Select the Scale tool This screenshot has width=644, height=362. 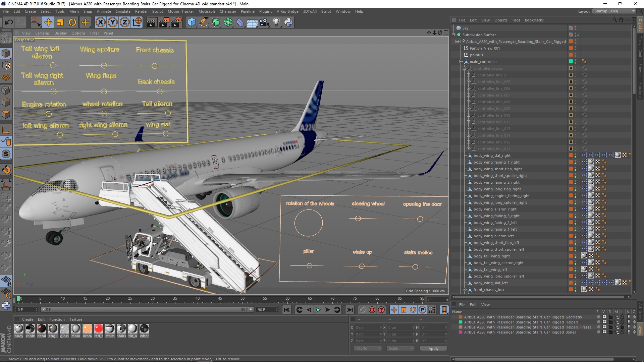(60, 22)
